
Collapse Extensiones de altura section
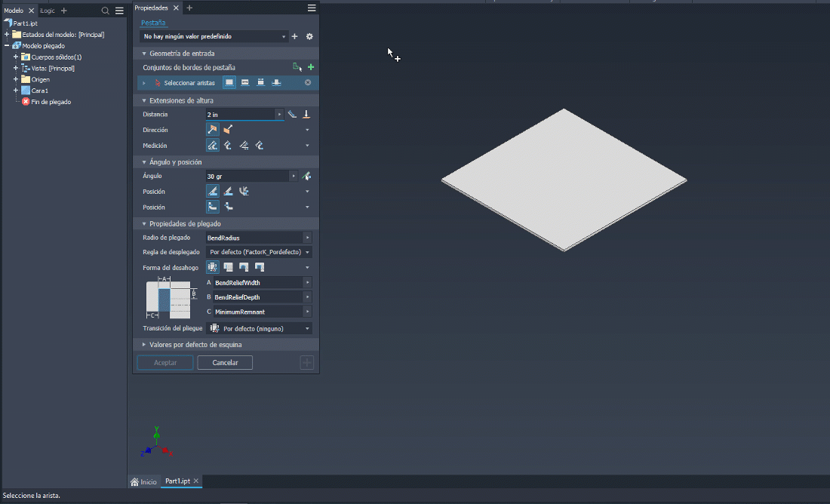pos(144,100)
